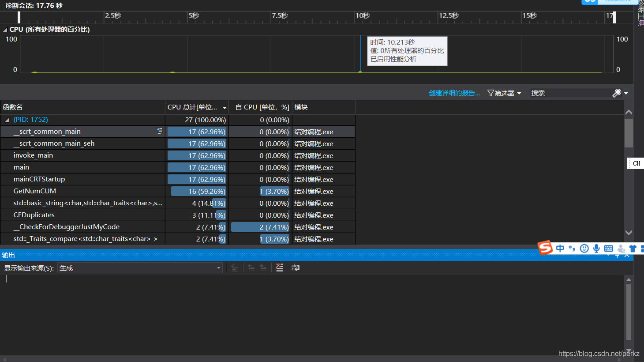Open the search options dropdown arrow
This screenshot has height=362, width=644.
626,93
